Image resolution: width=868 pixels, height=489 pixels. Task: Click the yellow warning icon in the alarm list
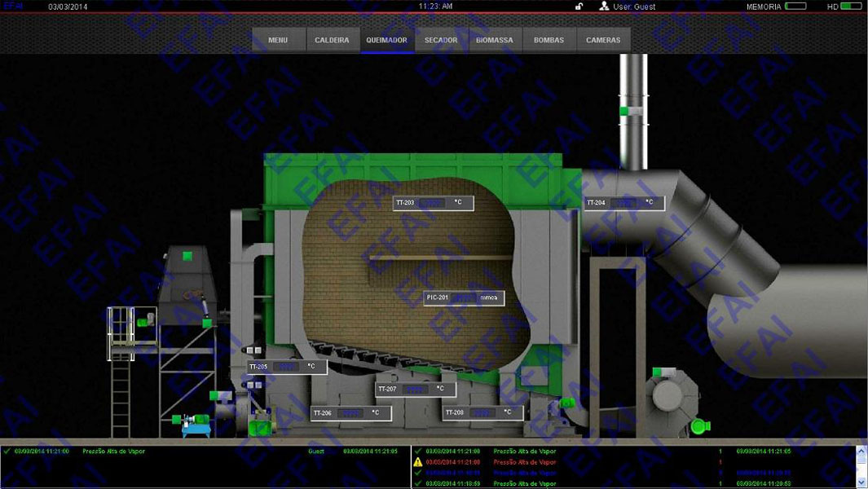click(418, 462)
